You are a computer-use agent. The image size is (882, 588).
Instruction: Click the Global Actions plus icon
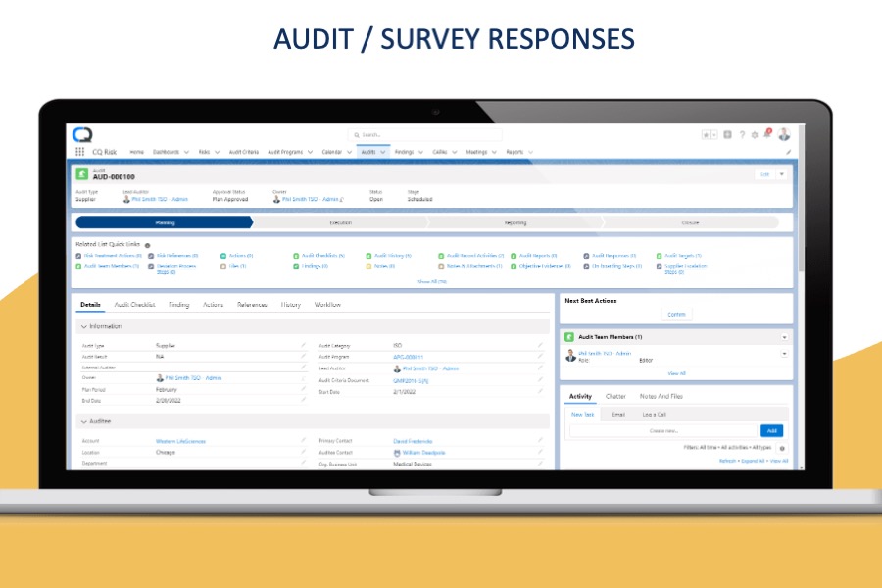coord(727,134)
